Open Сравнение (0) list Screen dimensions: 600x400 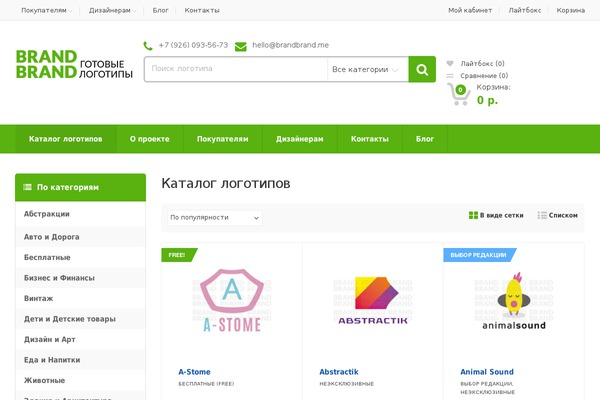pyautogui.click(x=484, y=76)
